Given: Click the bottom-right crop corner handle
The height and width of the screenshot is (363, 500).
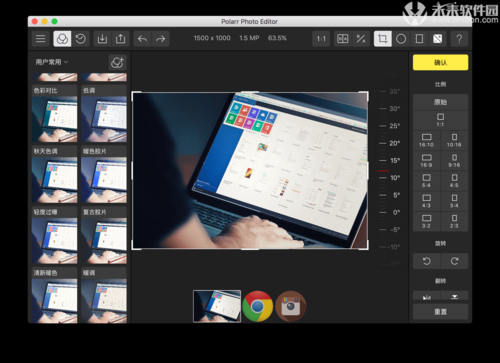Looking at the screenshot, I should pos(365,246).
